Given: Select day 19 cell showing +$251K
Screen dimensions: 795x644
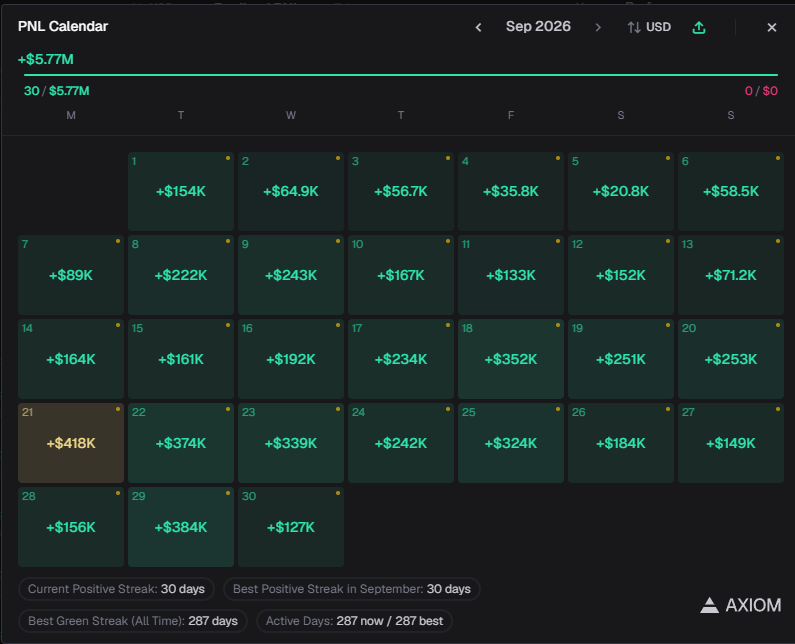Looking at the screenshot, I should 621,359.
